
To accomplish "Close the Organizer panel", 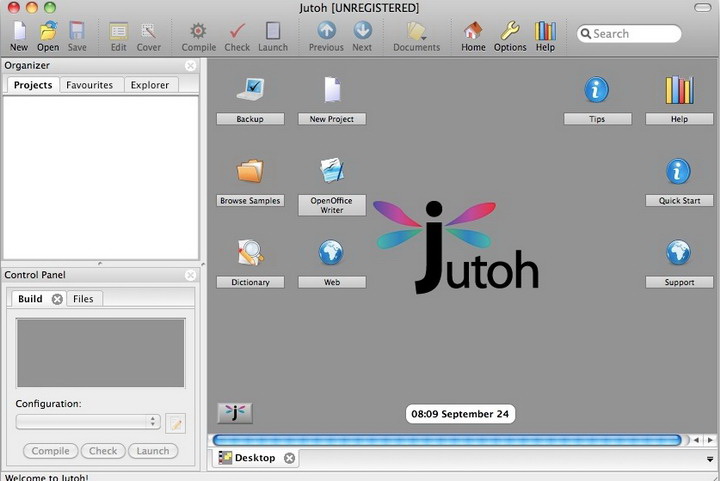I will [x=191, y=66].
